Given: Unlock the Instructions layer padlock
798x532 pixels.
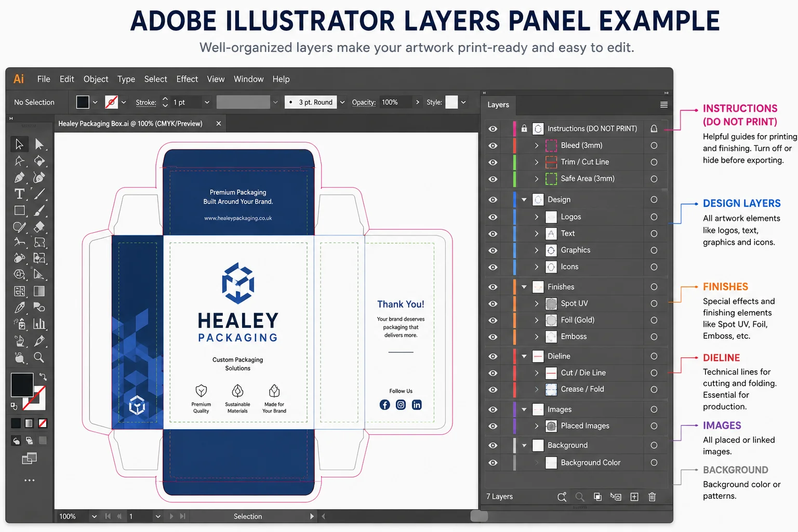Looking at the screenshot, I should (524, 128).
